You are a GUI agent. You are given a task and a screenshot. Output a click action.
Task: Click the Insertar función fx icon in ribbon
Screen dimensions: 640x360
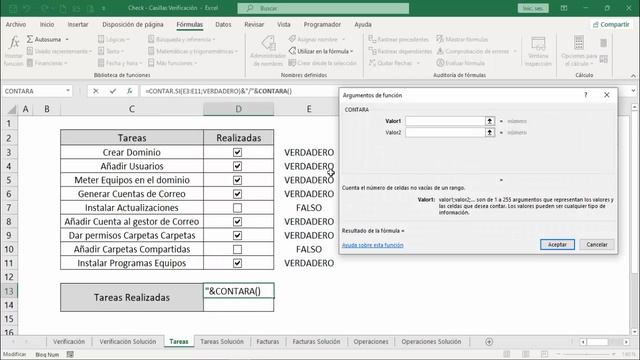coord(14,42)
